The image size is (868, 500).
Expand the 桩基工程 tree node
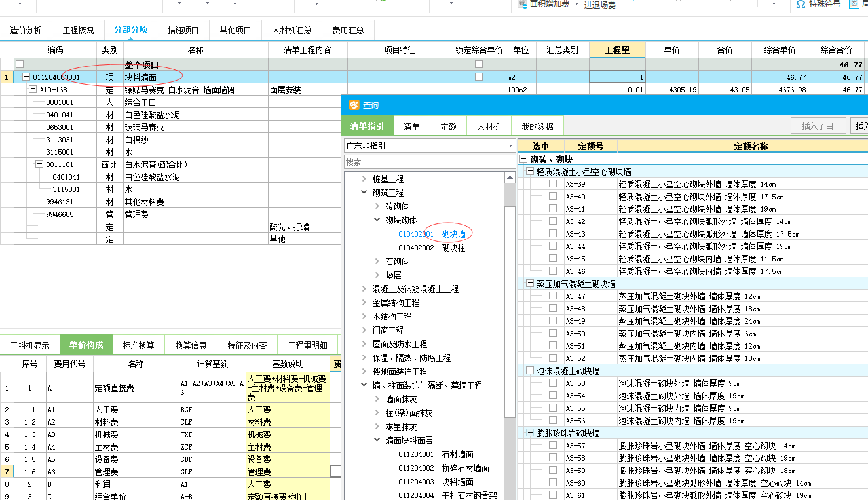[x=364, y=179]
